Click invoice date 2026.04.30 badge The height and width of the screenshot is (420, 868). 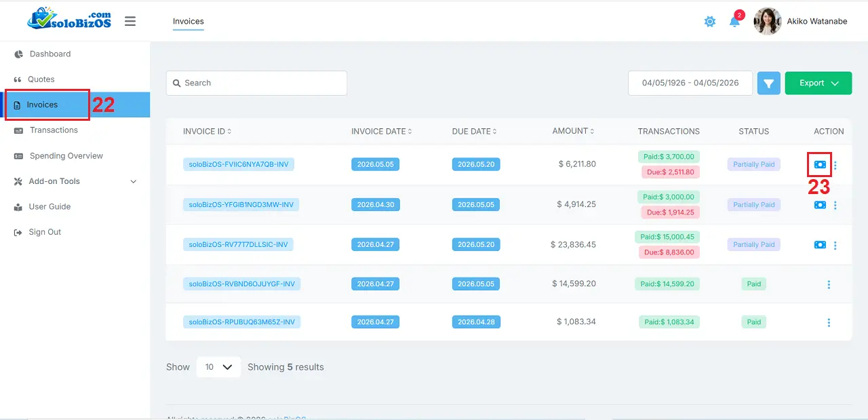coord(376,204)
